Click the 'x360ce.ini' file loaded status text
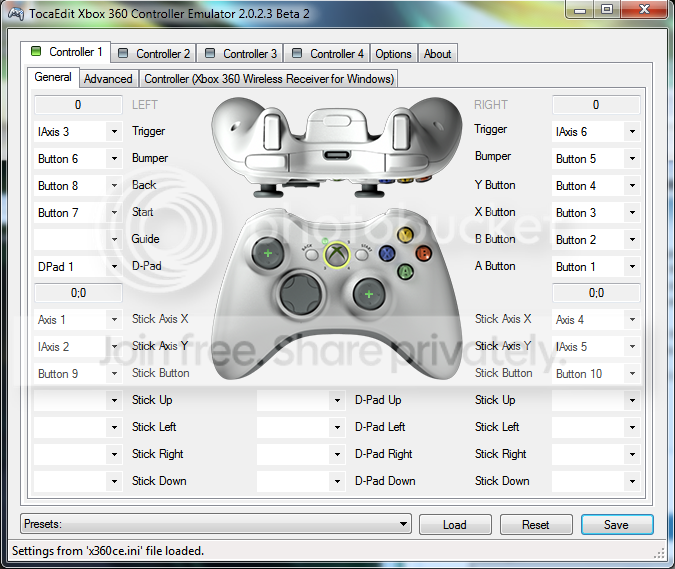The height and width of the screenshot is (569, 675). [x=108, y=551]
